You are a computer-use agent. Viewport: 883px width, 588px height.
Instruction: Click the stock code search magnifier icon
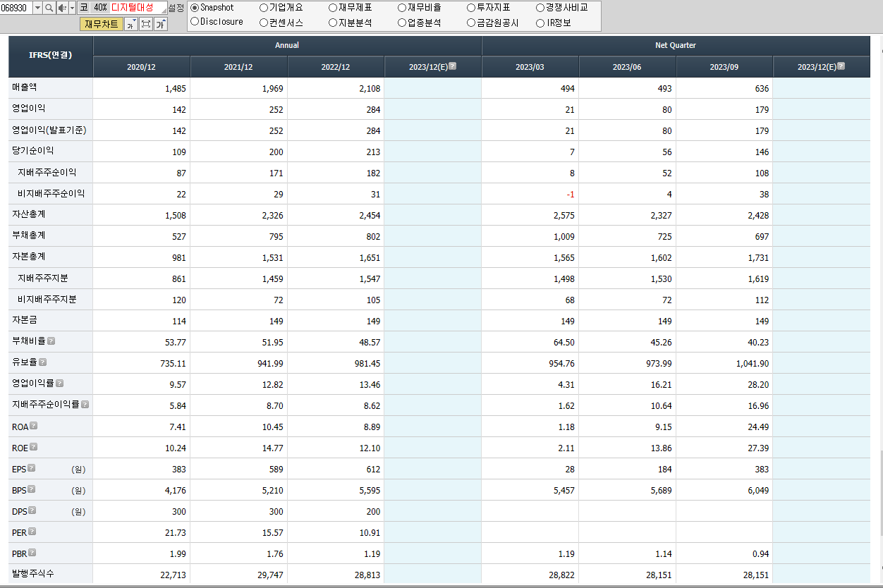(x=49, y=8)
